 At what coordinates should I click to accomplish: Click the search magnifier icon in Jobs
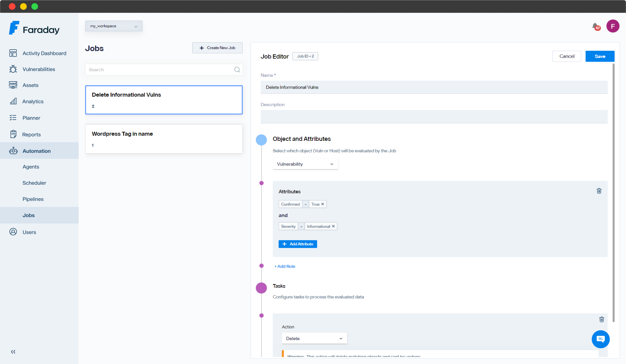click(237, 70)
